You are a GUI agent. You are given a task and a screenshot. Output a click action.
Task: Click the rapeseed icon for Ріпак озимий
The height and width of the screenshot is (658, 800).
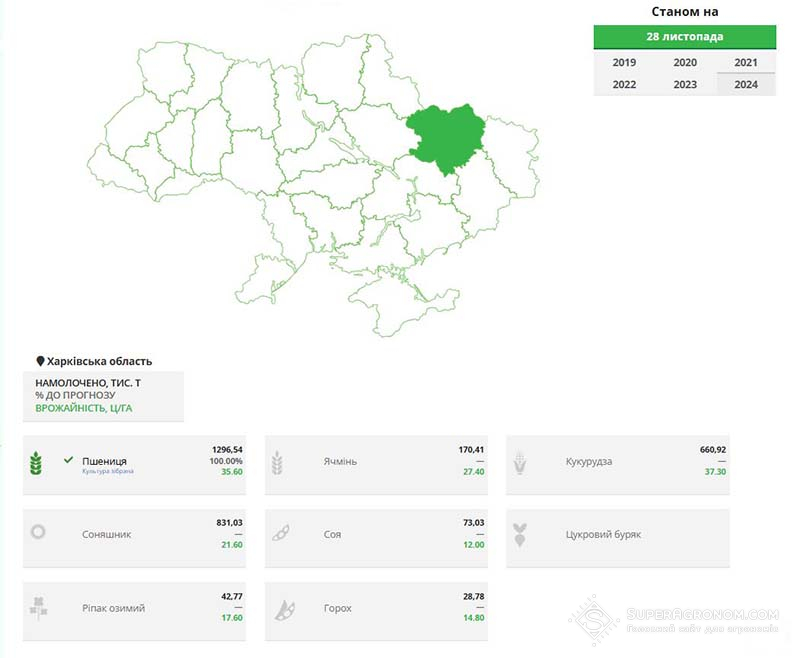click(38, 609)
